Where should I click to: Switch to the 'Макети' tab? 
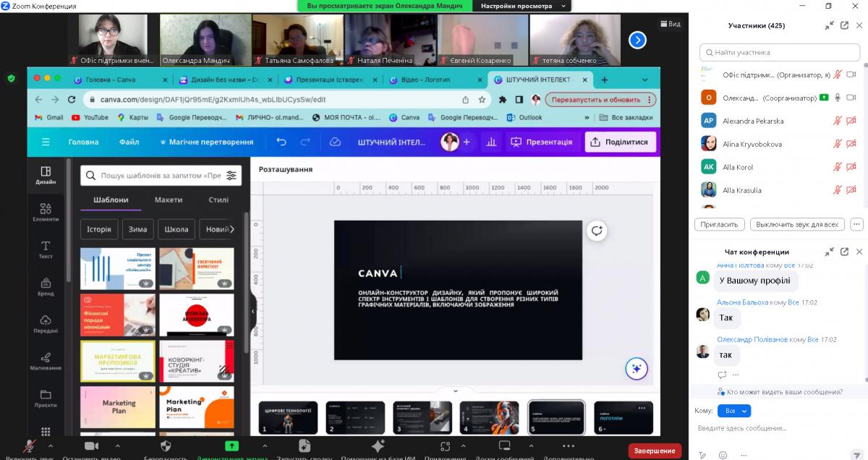point(169,200)
